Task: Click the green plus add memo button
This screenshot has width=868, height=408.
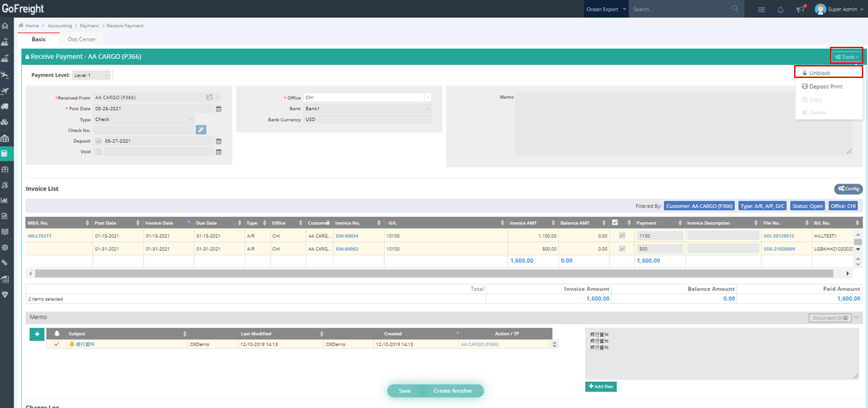Action: [x=36, y=333]
